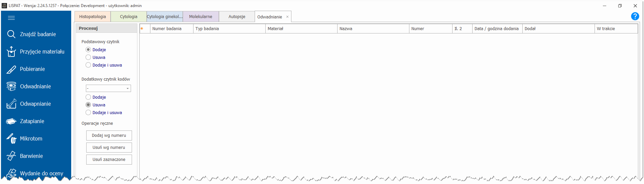
Task: Select Dodaje under Dodatkowy czytnik kodów
Action: click(x=88, y=97)
